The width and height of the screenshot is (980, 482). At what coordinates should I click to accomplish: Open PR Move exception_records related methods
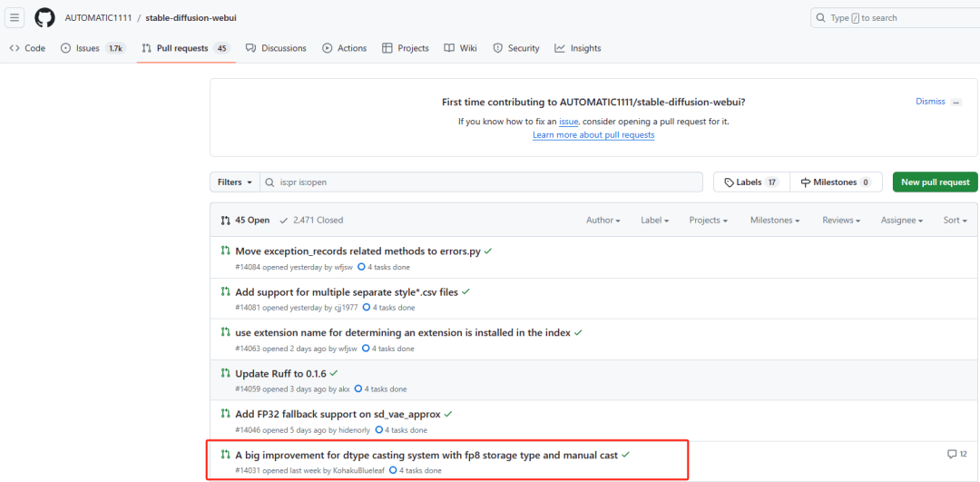[358, 251]
